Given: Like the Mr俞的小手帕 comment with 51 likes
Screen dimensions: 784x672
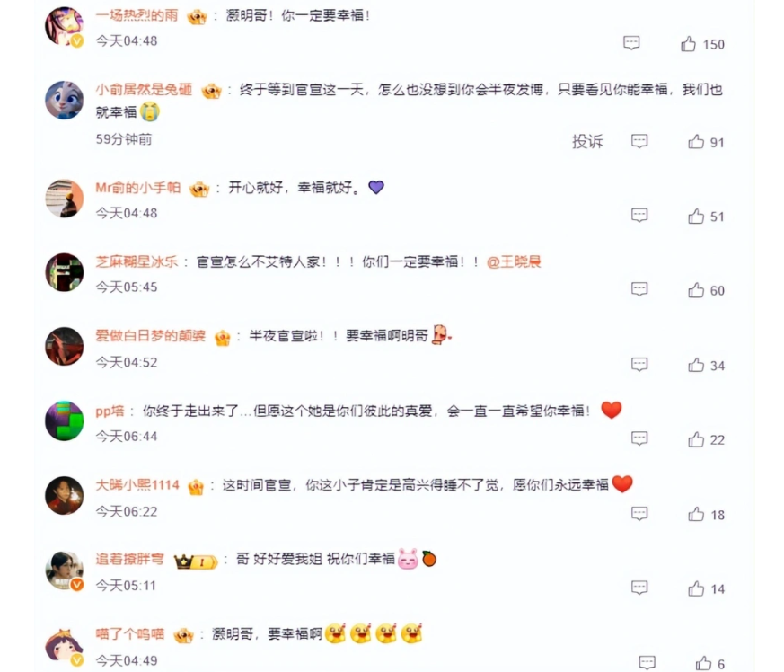Looking at the screenshot, I should click(x=695, y=217).
